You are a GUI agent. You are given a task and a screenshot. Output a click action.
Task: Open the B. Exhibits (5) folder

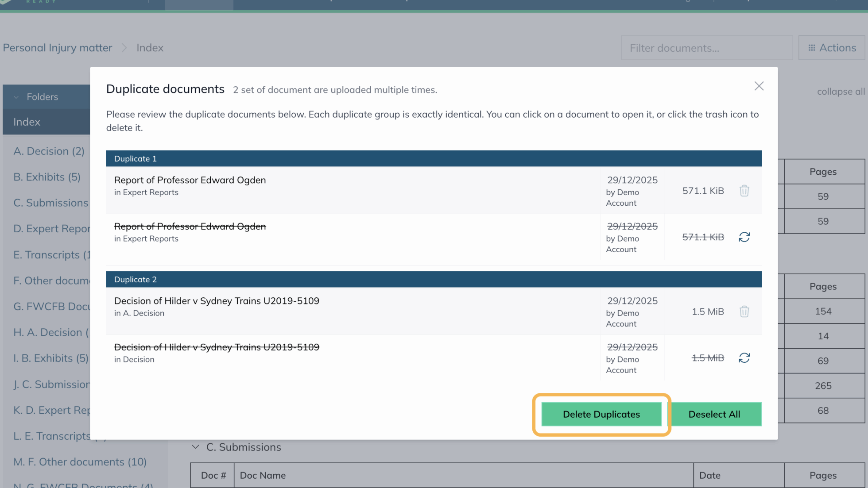(x=47, y=177)
